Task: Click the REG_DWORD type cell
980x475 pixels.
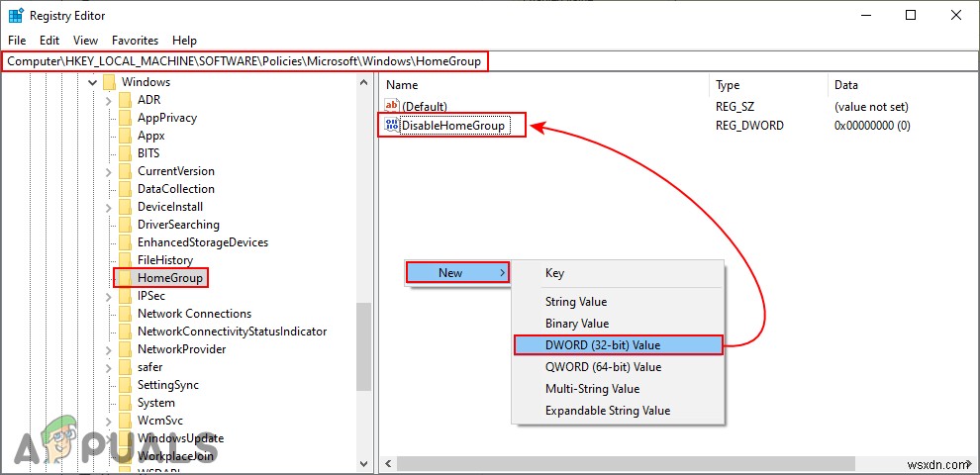Action: (x=749, y=126)
